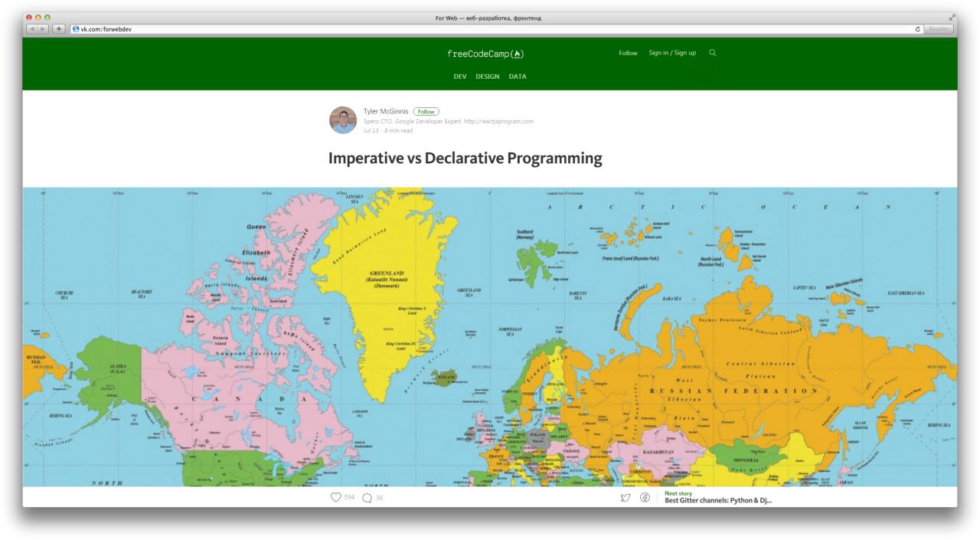Screen dimensions: 980x540
Task: Click the search magnifier icon in header
Action: tap(712, 53)
